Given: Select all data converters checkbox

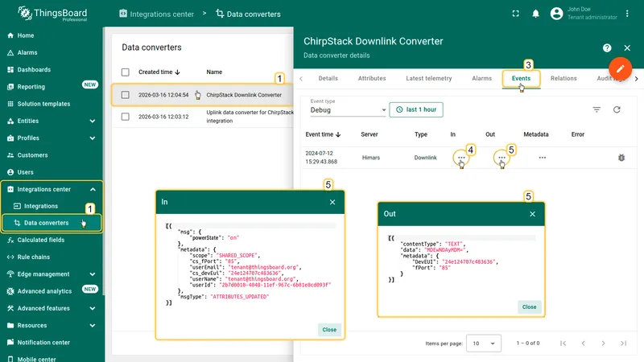Looking at the screenshot, I should (x=126, y=72).
